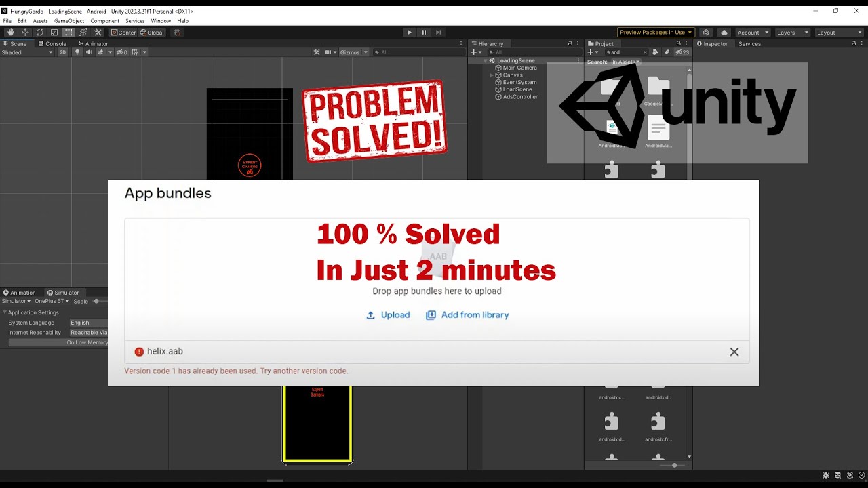Open the System Language dropdown set to English
The image size is (868, 488).
pos(88,323)
